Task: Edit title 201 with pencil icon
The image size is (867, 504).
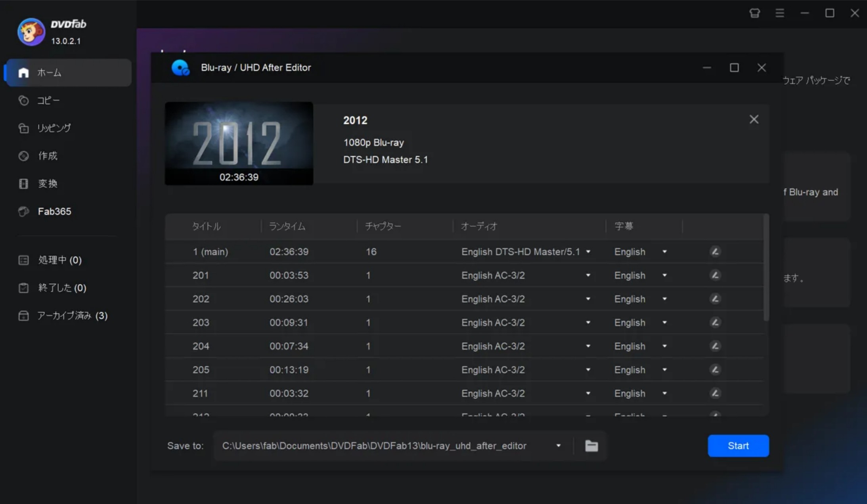Action: [715, 275]
